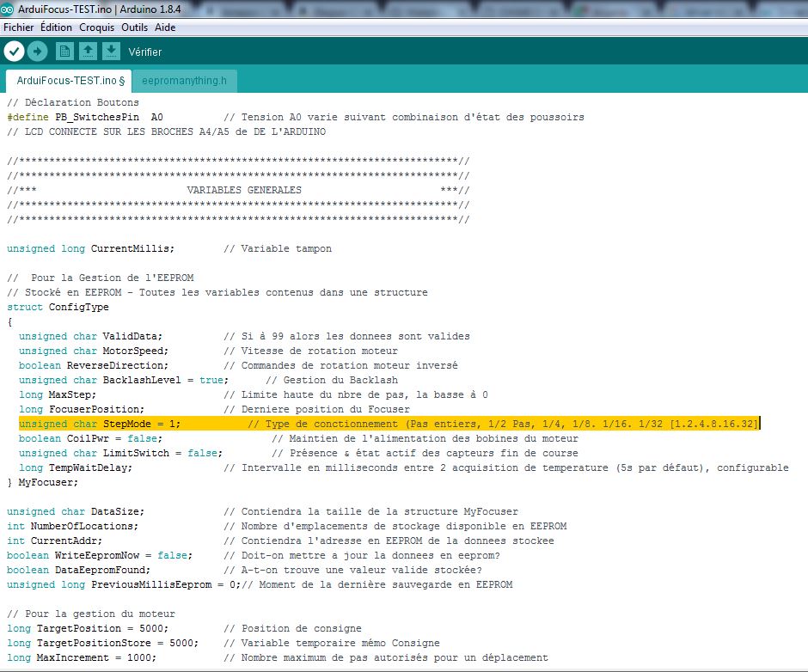The width and height of the screenshot is (808, 672).
Task: Click the 'unsigned char DataSize;' line
Action: point(76,511)
